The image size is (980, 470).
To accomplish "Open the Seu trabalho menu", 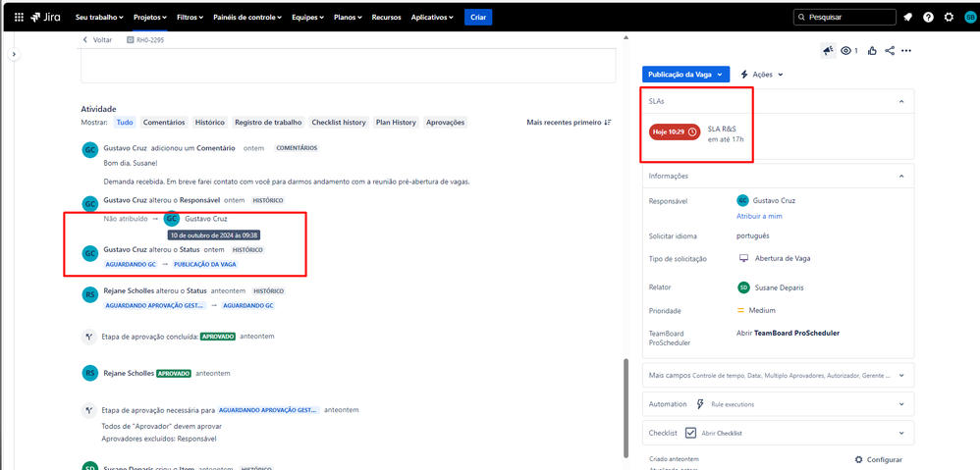I will click(99, 18).
